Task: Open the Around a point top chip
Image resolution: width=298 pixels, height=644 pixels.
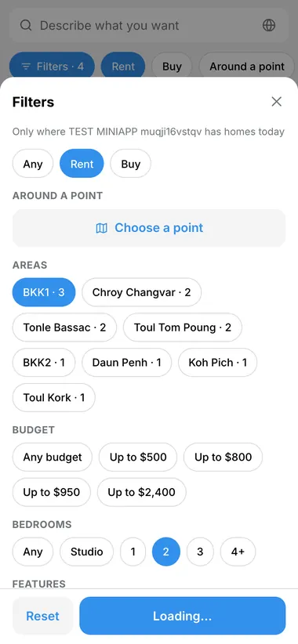Action: pos(247,67)
